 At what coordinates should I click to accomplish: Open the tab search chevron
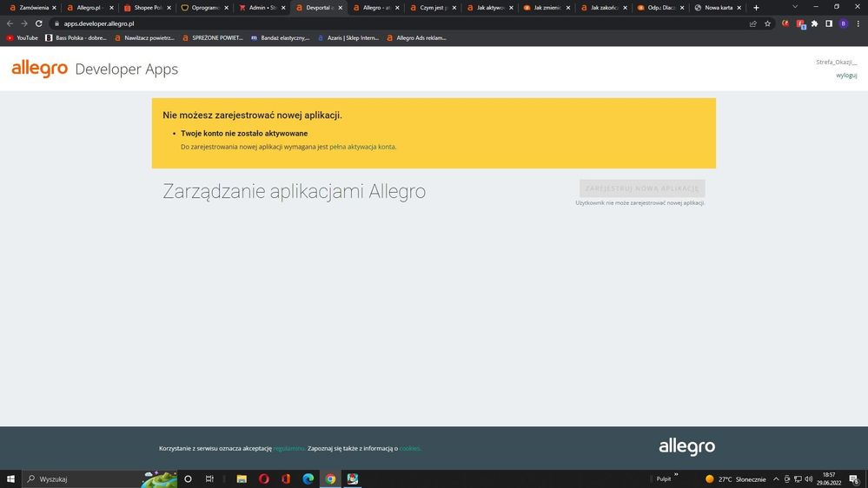point(795,7)
